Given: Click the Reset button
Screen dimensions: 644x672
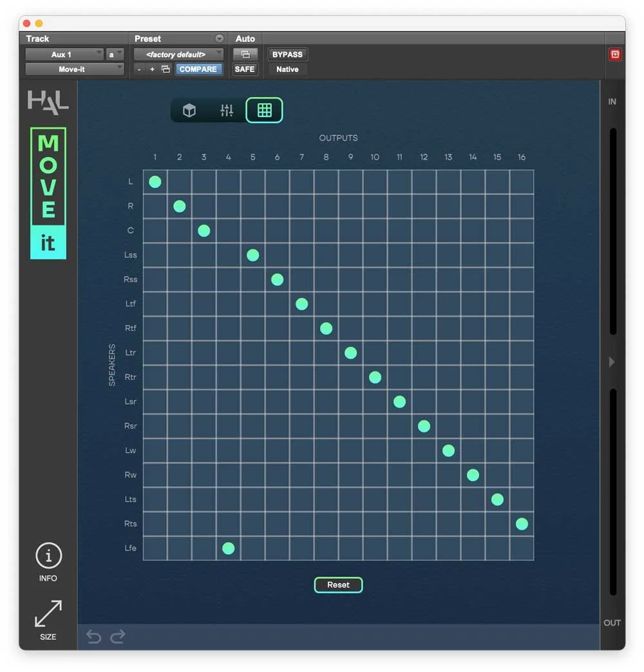Looking at the screenshot, I should 338,585.
